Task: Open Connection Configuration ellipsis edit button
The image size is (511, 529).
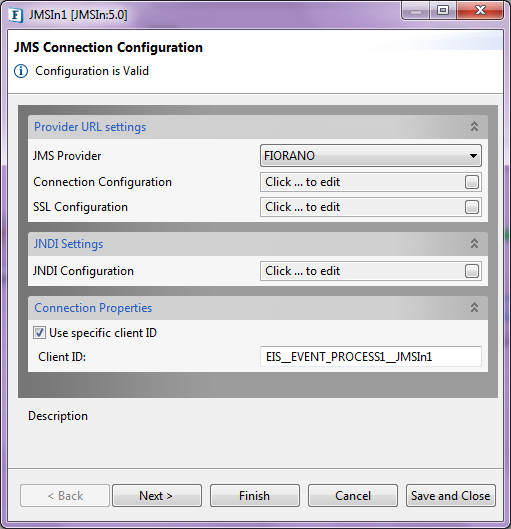Action: tap(472, 182)
